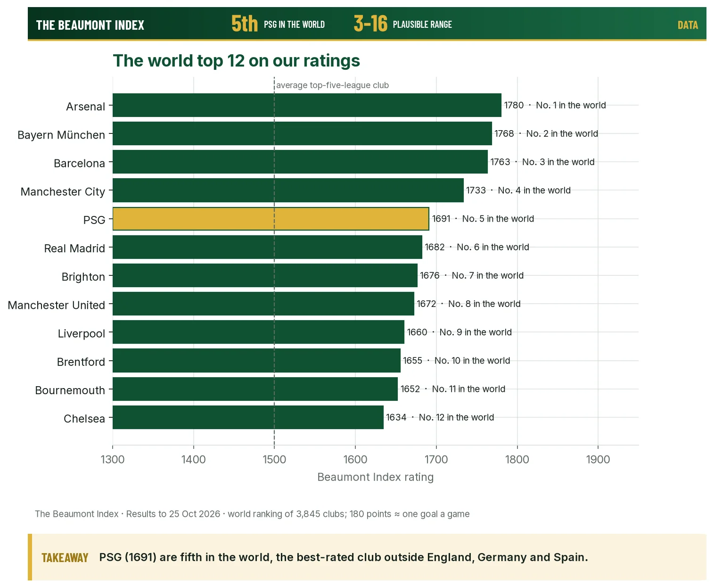This screenshot has width=714, height=588.
Task: Click the Manchester United bar
Action: pos(263,304)
